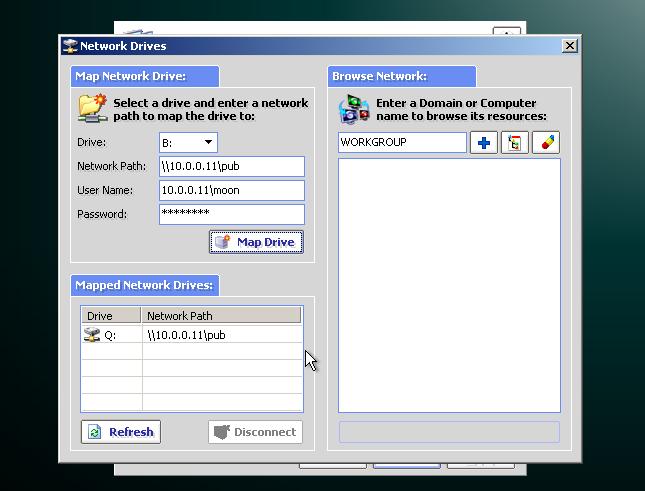The width and height of the screenshot is (645, 491).
Task: Click the Password input field
Action: click(x=231, y=214)
